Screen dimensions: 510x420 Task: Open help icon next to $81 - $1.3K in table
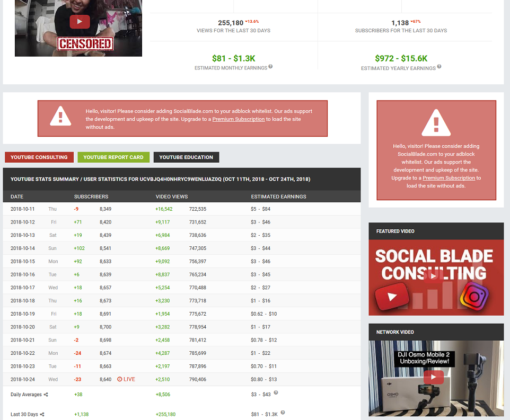[283, 413]
